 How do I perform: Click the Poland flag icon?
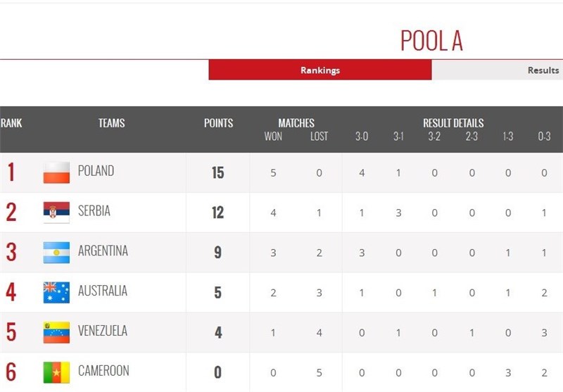pyautogui.click(x=56, y=172)
